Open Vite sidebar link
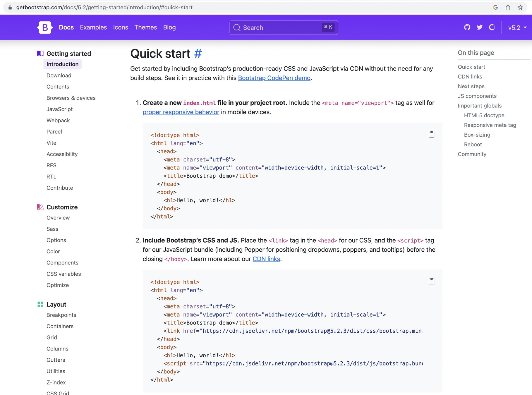 coord(52,143)
